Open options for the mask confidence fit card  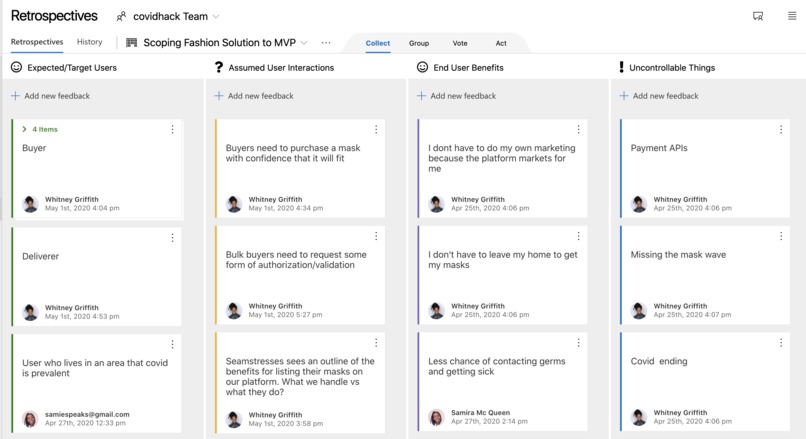point(376,130)
